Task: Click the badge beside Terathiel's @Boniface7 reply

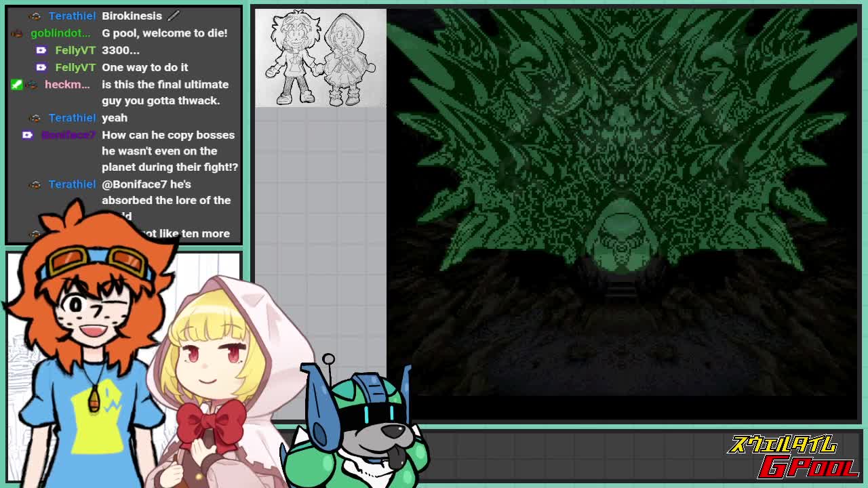Action: click(36, 184)
